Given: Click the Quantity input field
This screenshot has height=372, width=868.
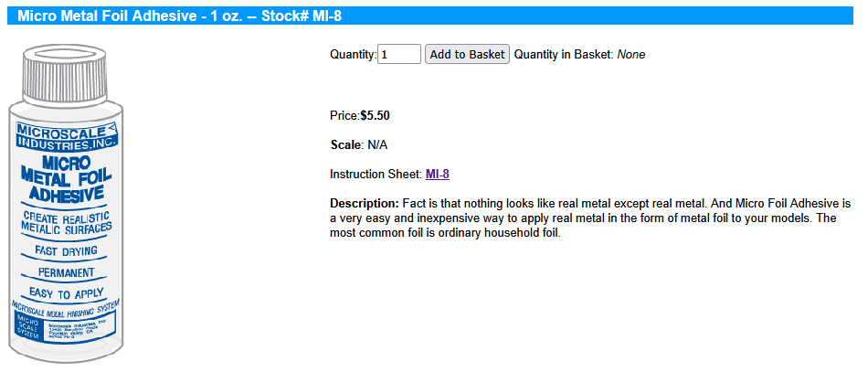Looking at the screenshot, I should tap(399, 55).
